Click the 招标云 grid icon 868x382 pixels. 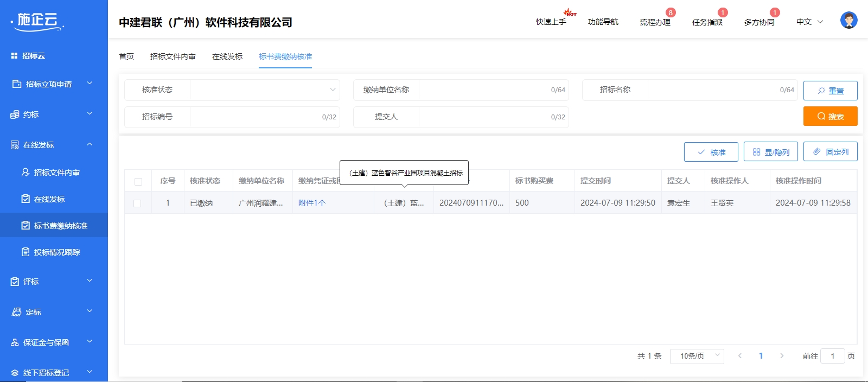14,56
